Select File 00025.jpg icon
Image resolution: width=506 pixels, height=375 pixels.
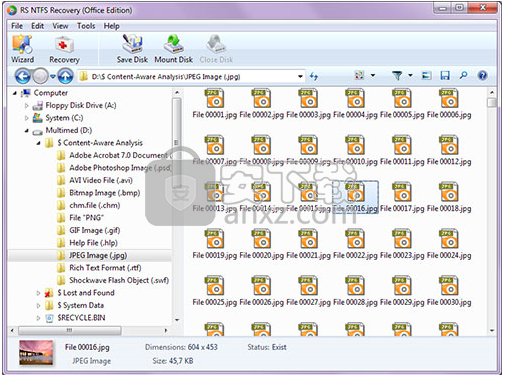coord(214,286)
